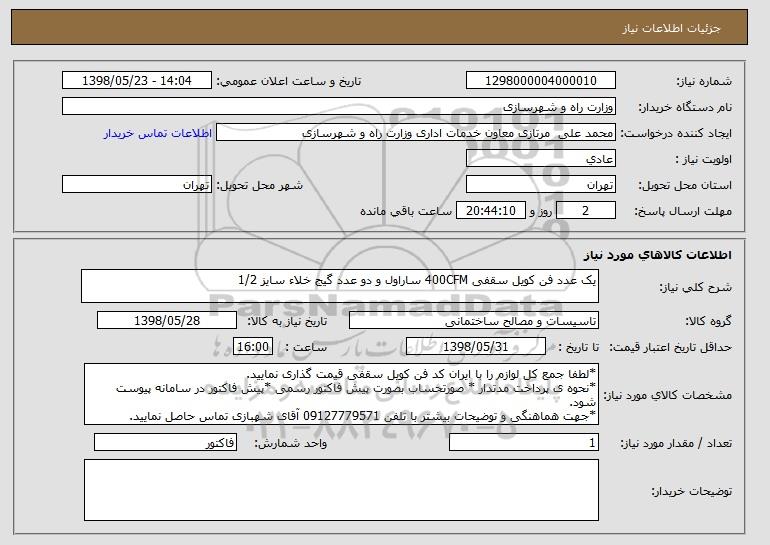Click the label توضیحات خریدار
770x545 pixels.
click(x=691, y=491)
